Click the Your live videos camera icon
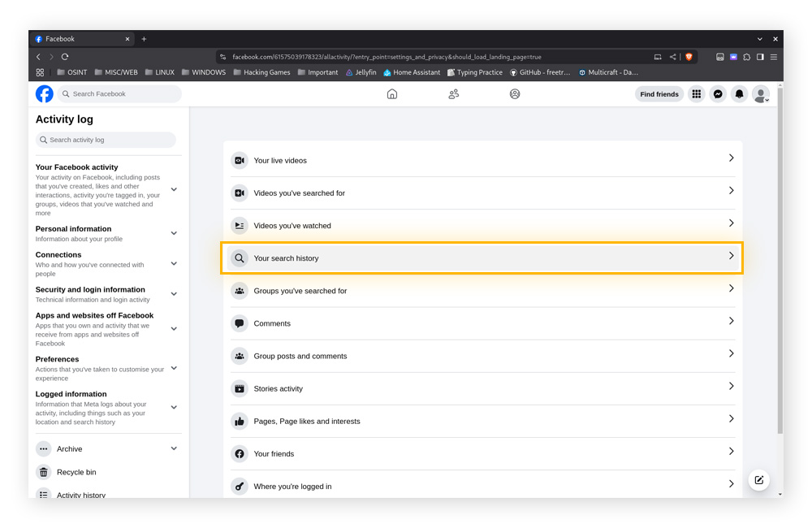The width and height of the screenshot is (812, 528). 240,161
